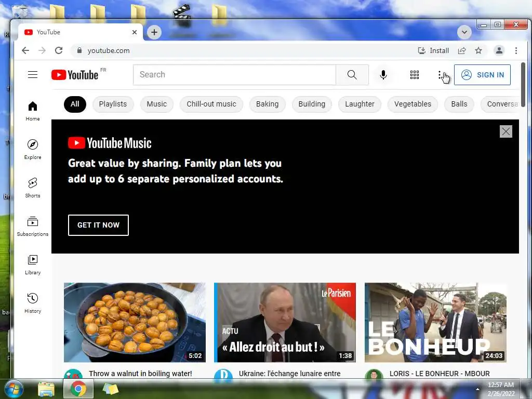This screenshot has height=399, width=532.
Task: Click the youtube.com address bar
Action: [243, 50]
